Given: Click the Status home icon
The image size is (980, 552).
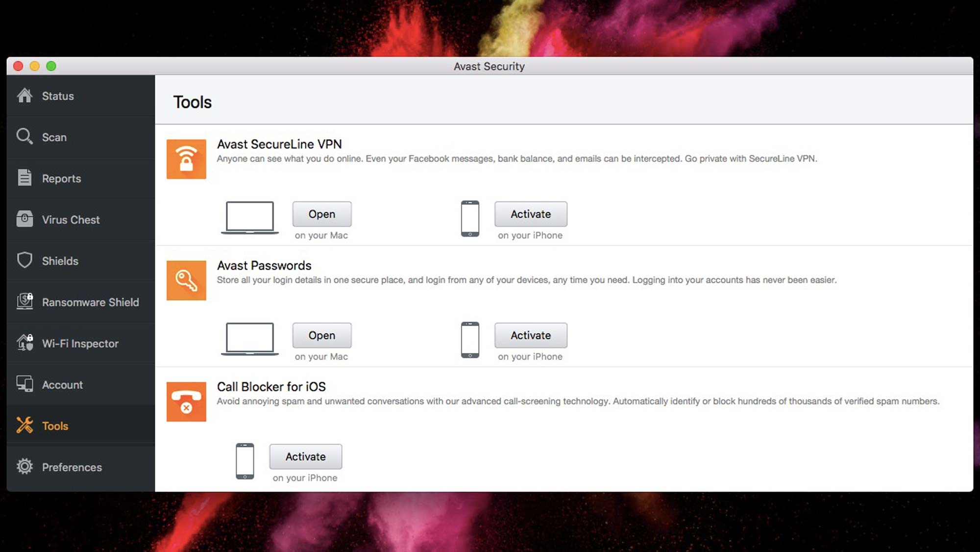Looking at the screenshot, I should tap(24, 96).
